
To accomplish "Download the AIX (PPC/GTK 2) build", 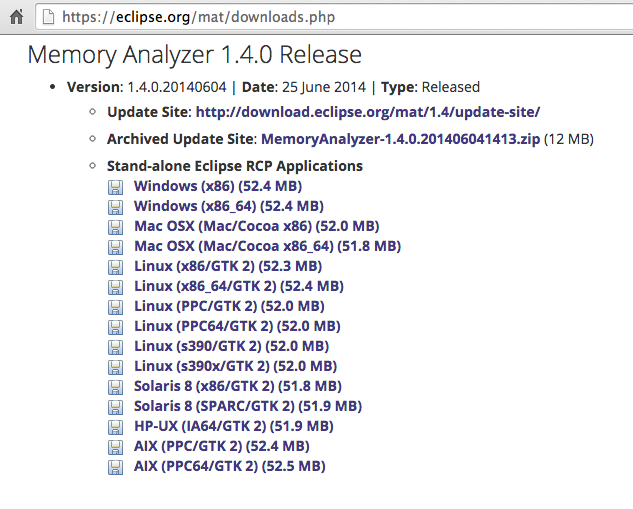I will coord(221,446).
